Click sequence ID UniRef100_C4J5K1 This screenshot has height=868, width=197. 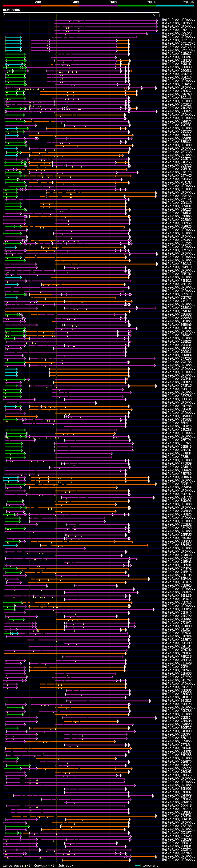177,213
